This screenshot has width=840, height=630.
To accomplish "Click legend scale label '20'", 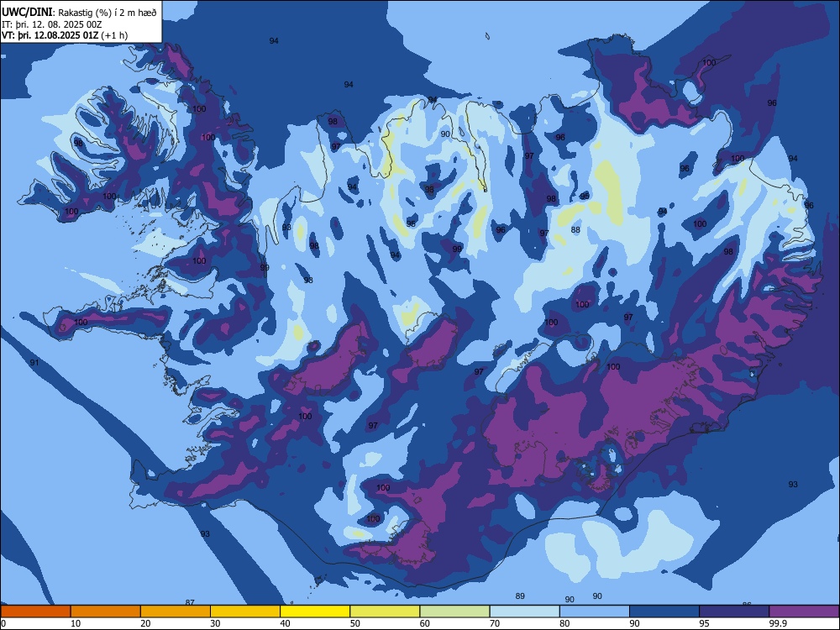I will (145, 623).
